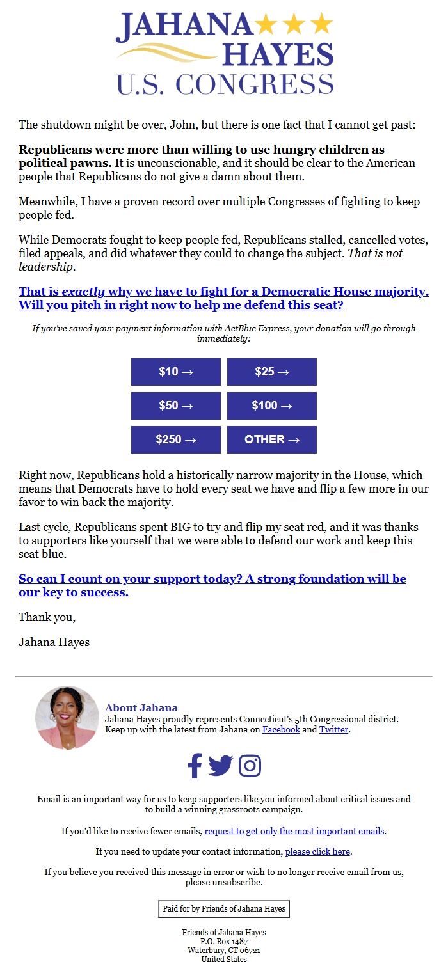The image size is (448, 980).
Task: Click the $250 donation button
Action: tap(176, 439)
